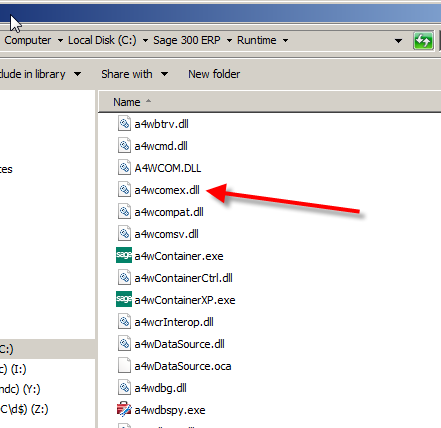Select file name a4wDataSource.oca
The width and height of the screenshot is (441, 428).
183,366
